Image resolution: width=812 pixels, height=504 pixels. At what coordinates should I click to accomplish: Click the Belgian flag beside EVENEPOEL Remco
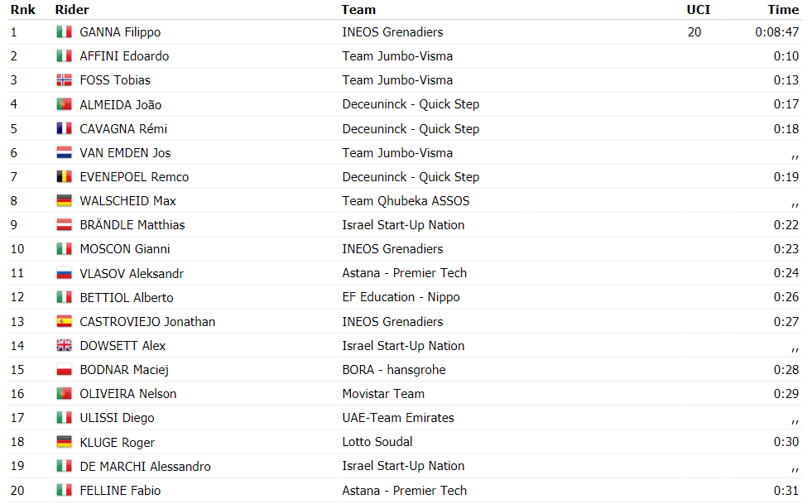pos(65,176)
